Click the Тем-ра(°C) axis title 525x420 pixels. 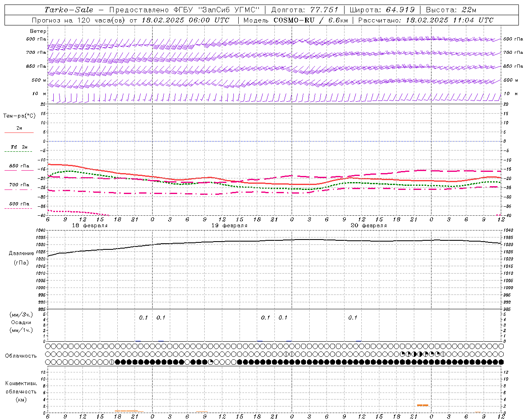pos(19,116)
